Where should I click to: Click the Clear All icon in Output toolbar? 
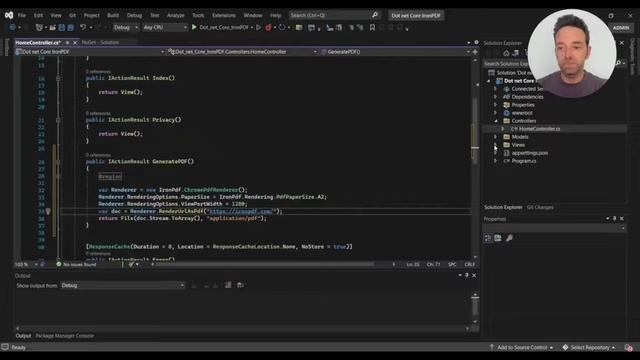point(228,285)
